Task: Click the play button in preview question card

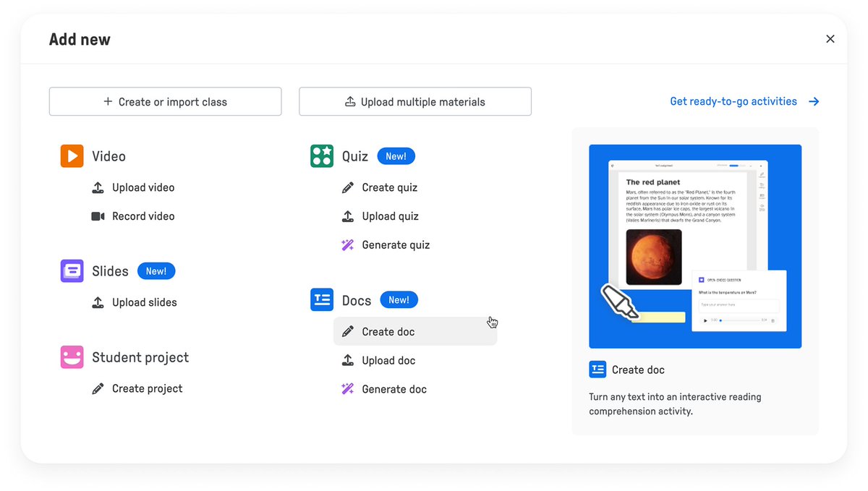Action: [706, 320]
